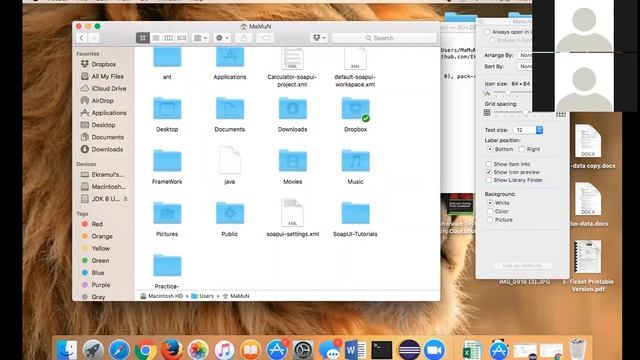Enable the Show item info checkbox
The image size is (640, 360).
point(489,164)
